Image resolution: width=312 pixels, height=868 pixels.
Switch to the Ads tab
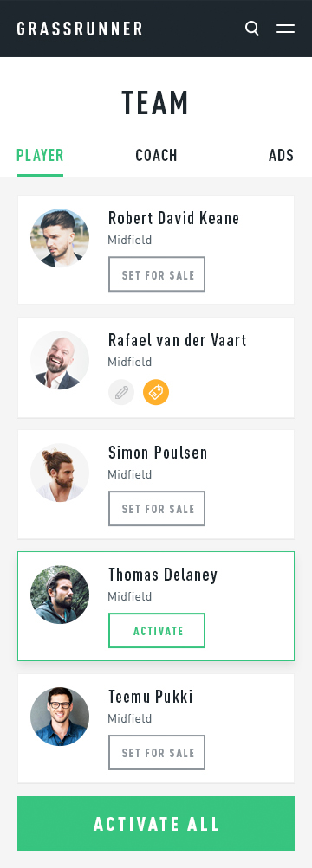point(282,155)
